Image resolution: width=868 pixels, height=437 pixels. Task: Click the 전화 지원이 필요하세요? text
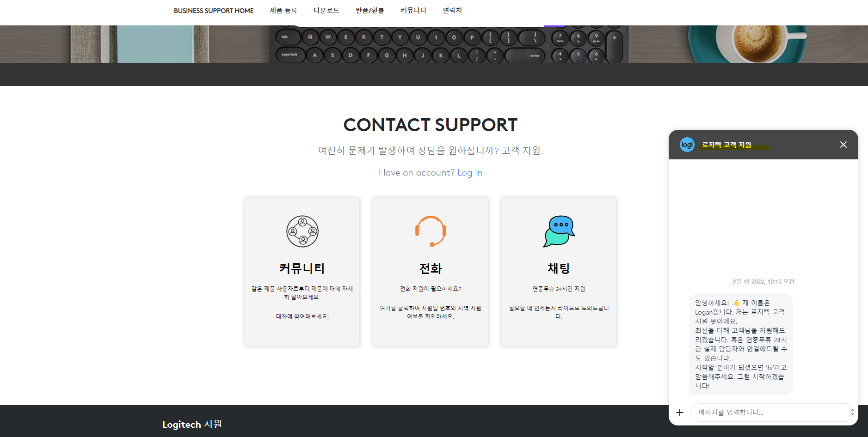pos(431,289)
